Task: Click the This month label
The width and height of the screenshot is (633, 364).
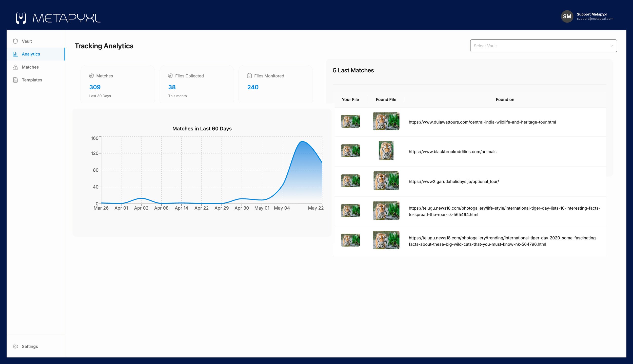Action: point(177,96)
